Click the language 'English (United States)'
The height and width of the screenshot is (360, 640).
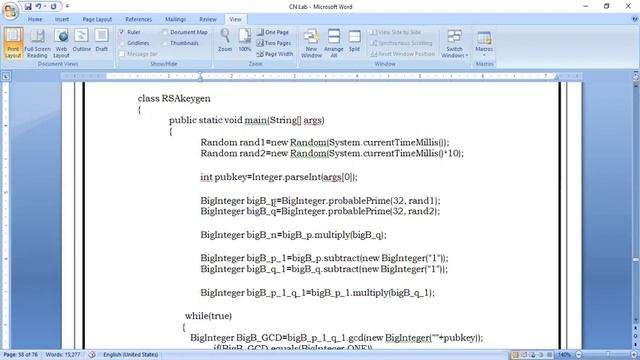tap(131, 355)
